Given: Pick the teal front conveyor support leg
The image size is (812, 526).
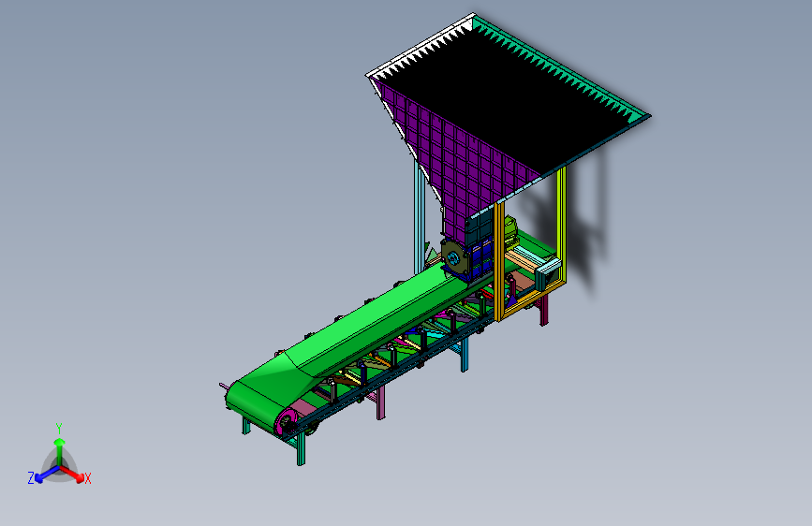Looking at the screenshot, I should (301, 449).
